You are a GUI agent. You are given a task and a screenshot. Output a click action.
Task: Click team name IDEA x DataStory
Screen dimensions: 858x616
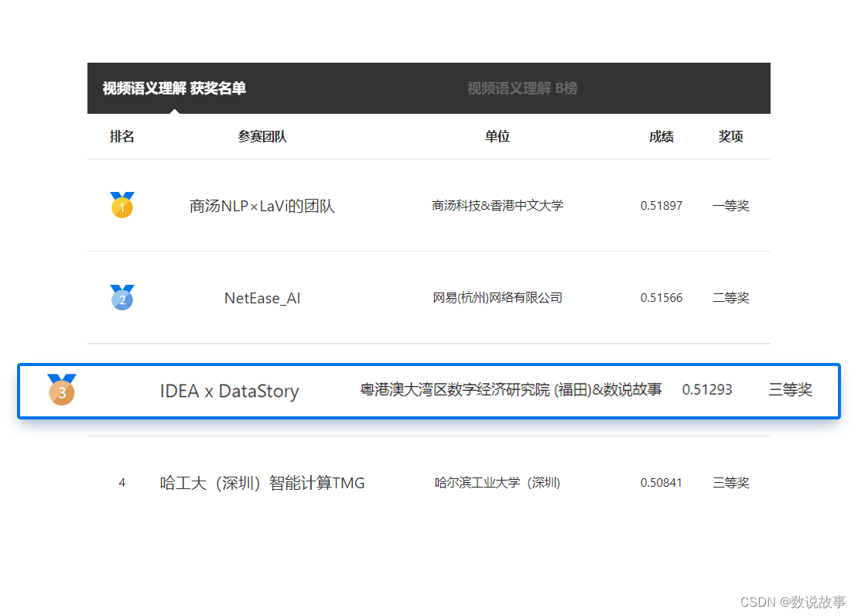[229, 391]
